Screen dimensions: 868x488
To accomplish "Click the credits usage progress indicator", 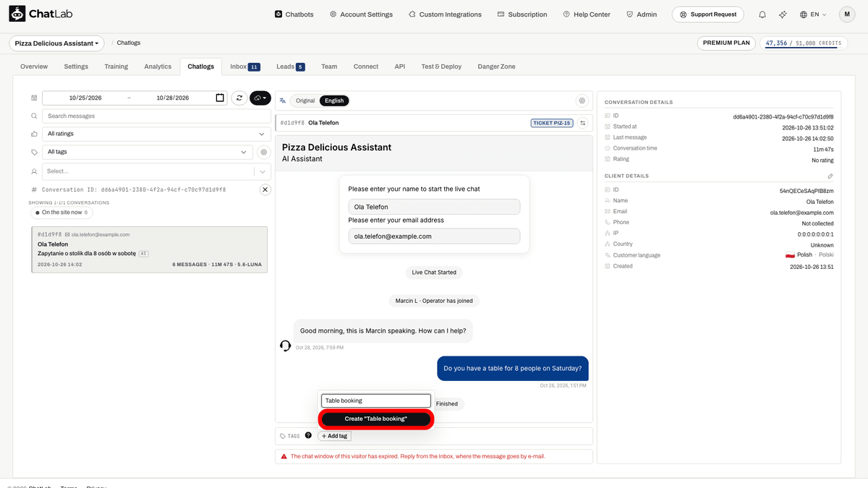I will tap(803, 43).
